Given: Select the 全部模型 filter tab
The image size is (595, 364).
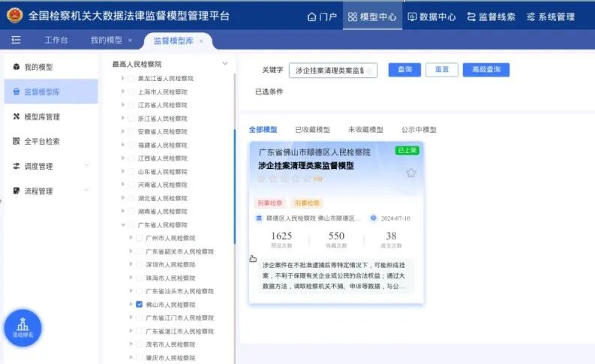Looking at the screenshot, I should tap(263, 130).
